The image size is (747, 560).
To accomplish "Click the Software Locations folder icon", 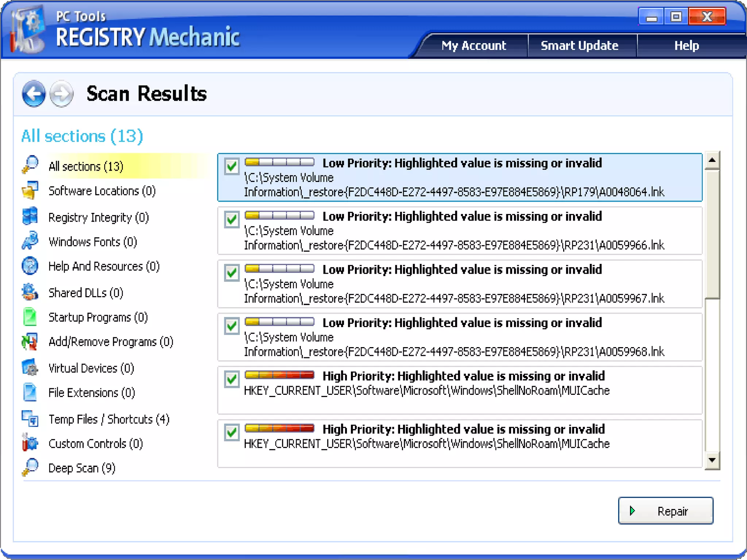I will tap(30, 190).
